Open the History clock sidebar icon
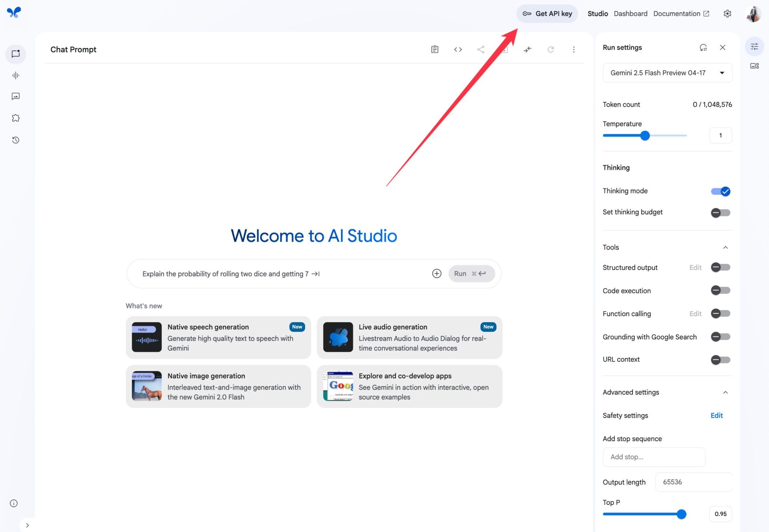 pyautogui.click(x=16, y=140)
